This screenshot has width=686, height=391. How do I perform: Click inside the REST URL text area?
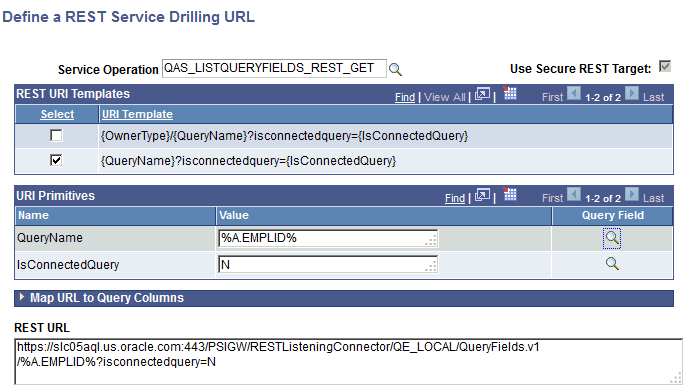pyautogui.click(x=348, y=361)
